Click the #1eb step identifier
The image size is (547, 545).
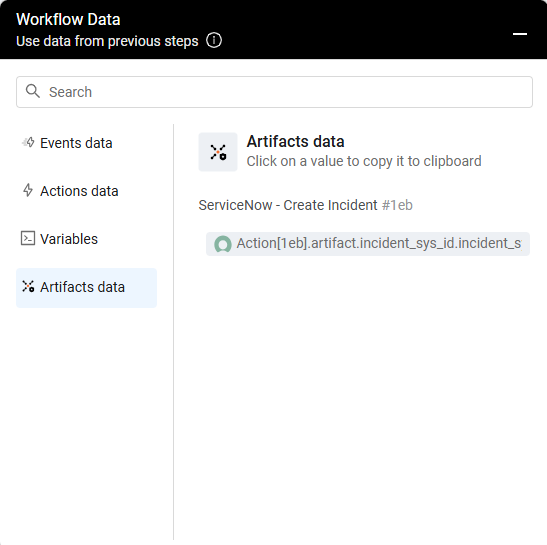[x=397, y=205]
